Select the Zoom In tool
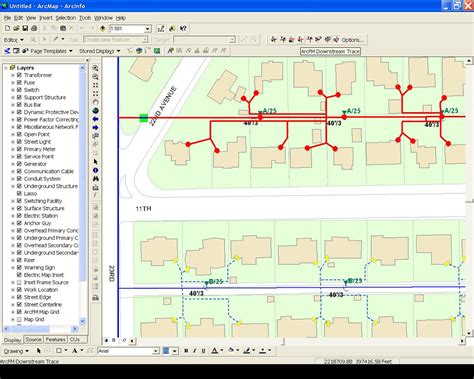The height and width of the screenshot is (379, 474). click(x=95, y=68)
